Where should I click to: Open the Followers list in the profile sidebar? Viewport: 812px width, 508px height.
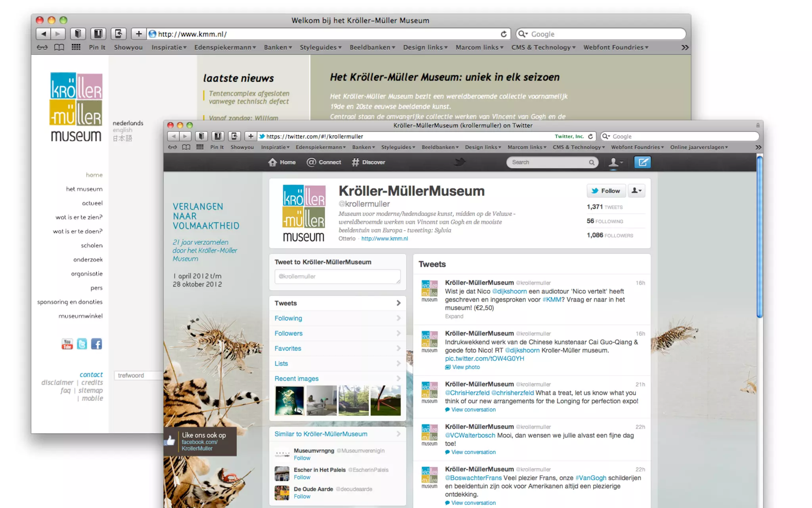(x=337, y=333)
